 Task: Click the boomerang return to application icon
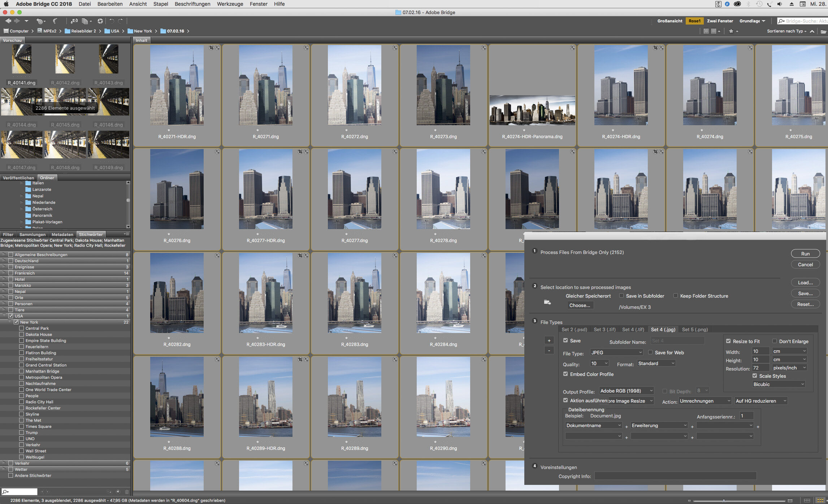tap(55, 21)
